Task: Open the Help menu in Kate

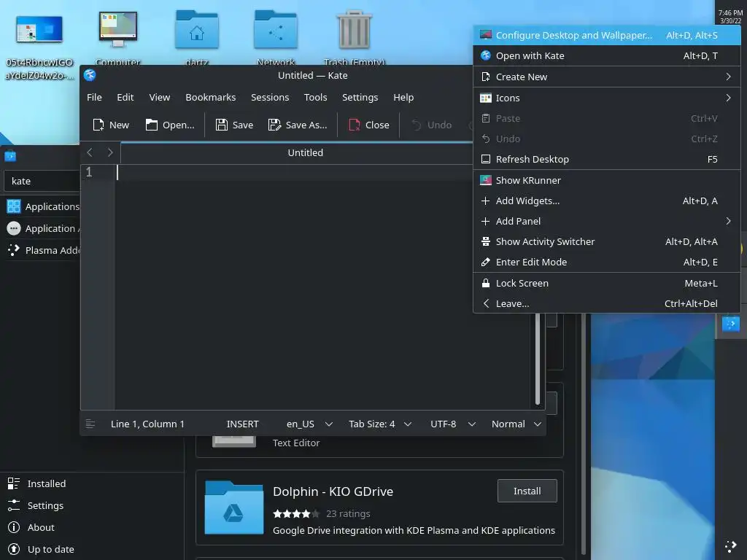Action: [x=403, y=97]
